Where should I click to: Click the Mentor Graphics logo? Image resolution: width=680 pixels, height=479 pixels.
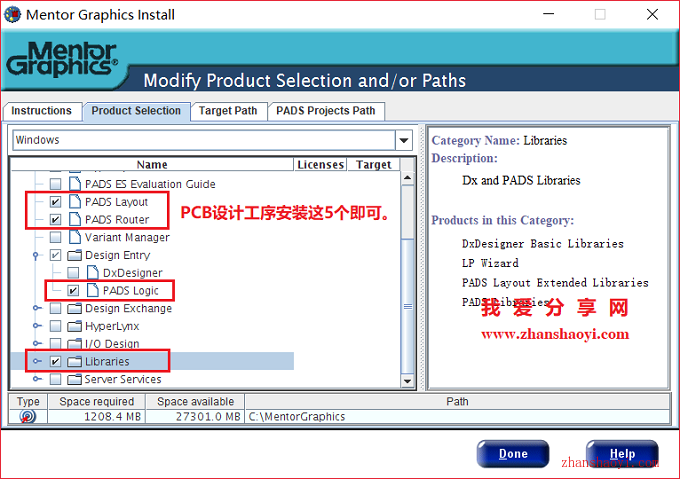coord(62,59)
